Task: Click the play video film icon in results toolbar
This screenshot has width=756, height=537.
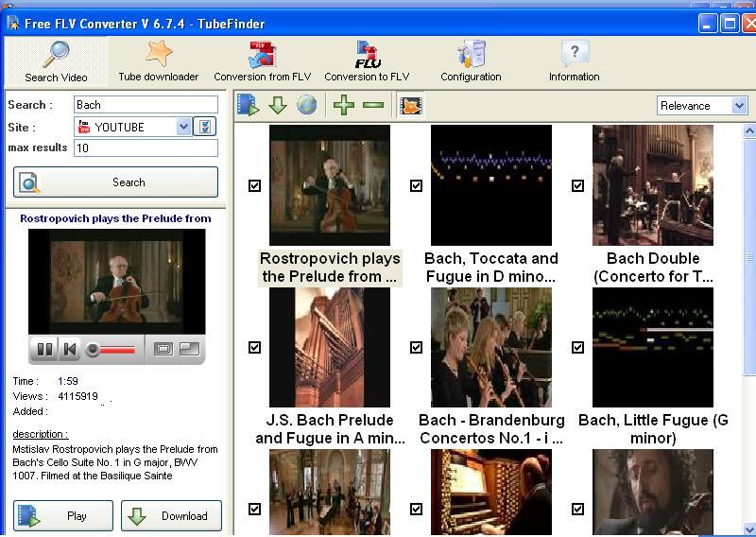Action: tap(249, 105)
